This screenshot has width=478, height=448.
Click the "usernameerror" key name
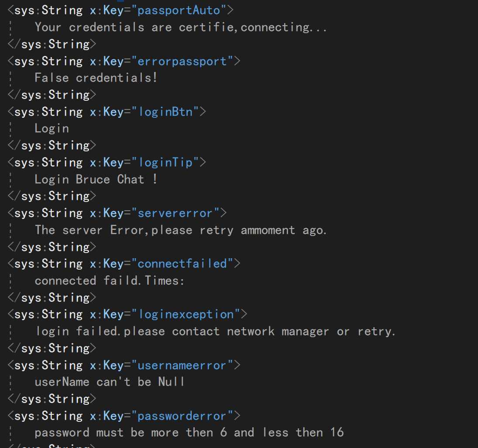tap(182, 365)
